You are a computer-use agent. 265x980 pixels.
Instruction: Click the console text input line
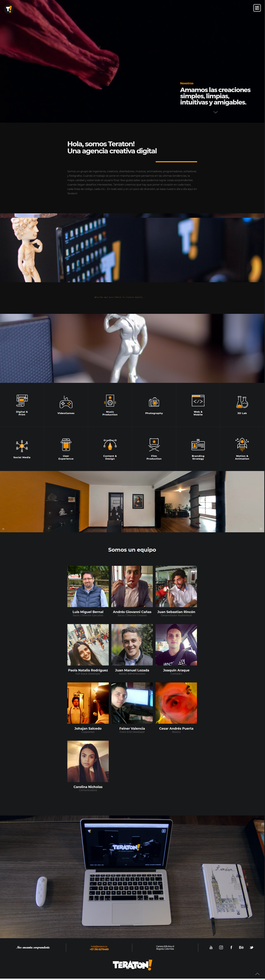tap(120, 297)
